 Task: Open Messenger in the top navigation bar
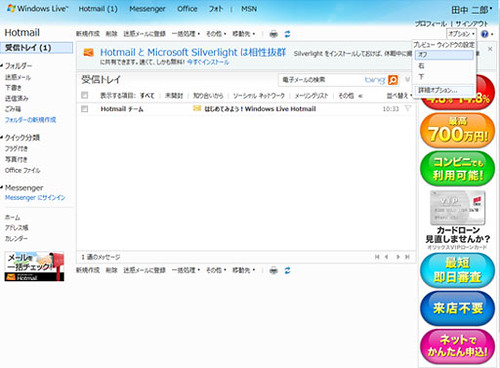click(147, 9)
